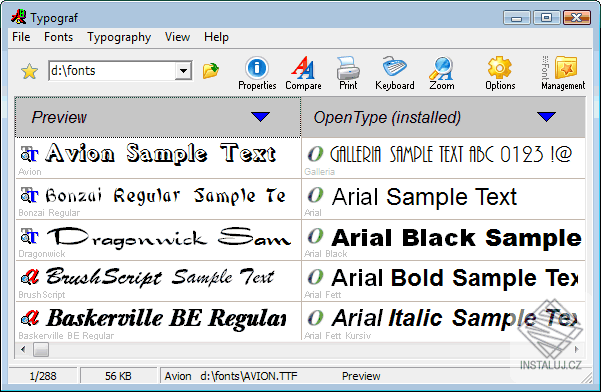Open the Preview column dropdown triangle
The height and width of the screenshot is (392, 601).
261,117
